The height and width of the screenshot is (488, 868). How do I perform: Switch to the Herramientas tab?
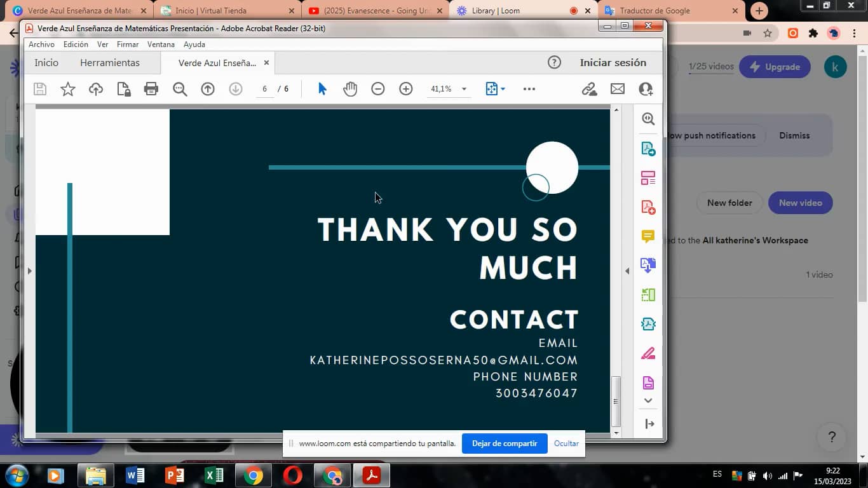110,62
